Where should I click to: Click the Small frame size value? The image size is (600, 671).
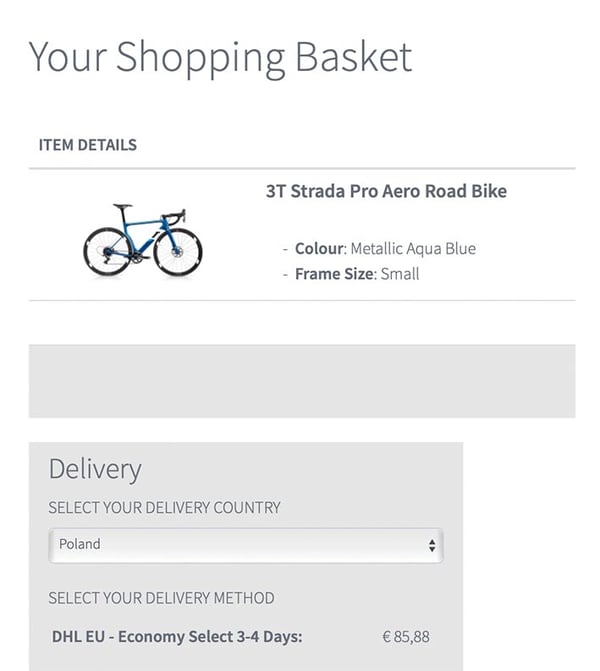coord(400,274)
